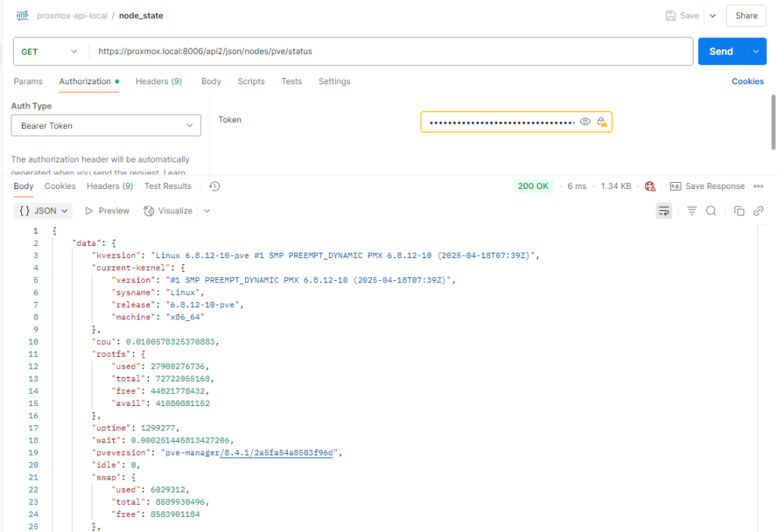This screenshot has height=532, width=777.
Task: Search the response body with magnifier icon
Action: (711, 211)
